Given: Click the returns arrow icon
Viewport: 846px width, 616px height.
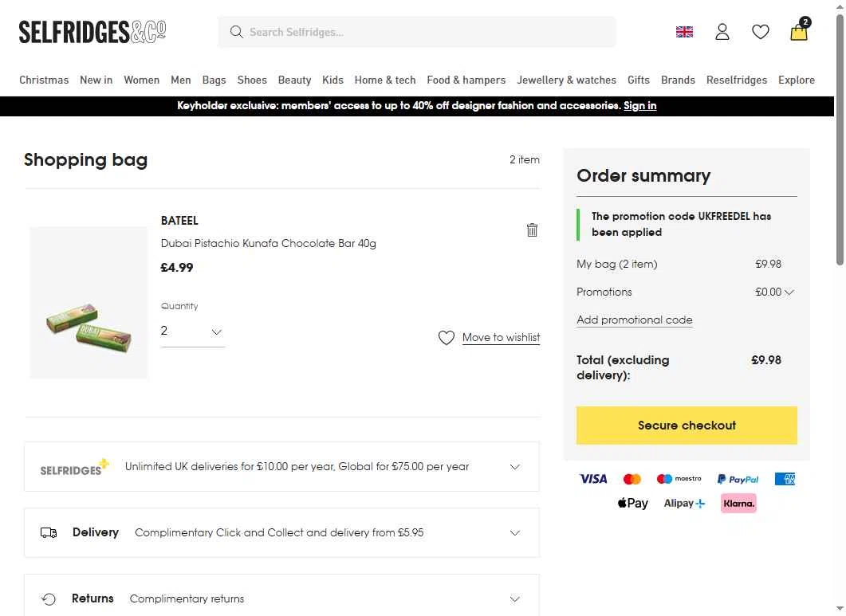Looking at the screenshot, I should tap(49, 598).
